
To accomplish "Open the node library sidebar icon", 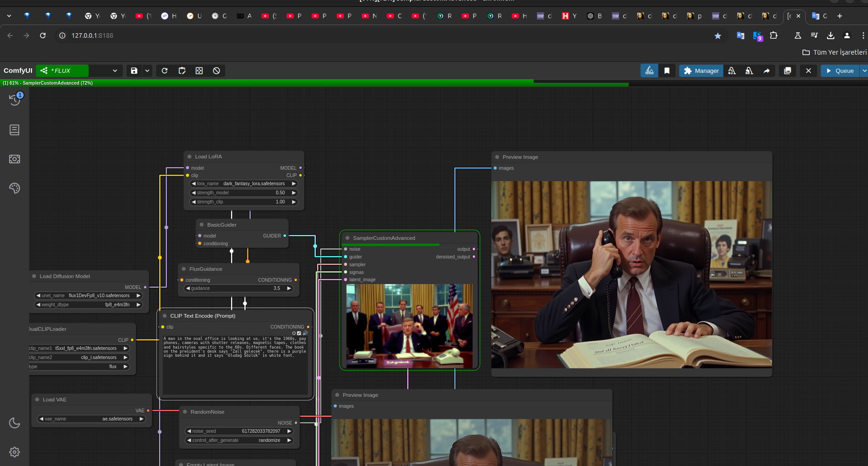I will tap(15, 130).
